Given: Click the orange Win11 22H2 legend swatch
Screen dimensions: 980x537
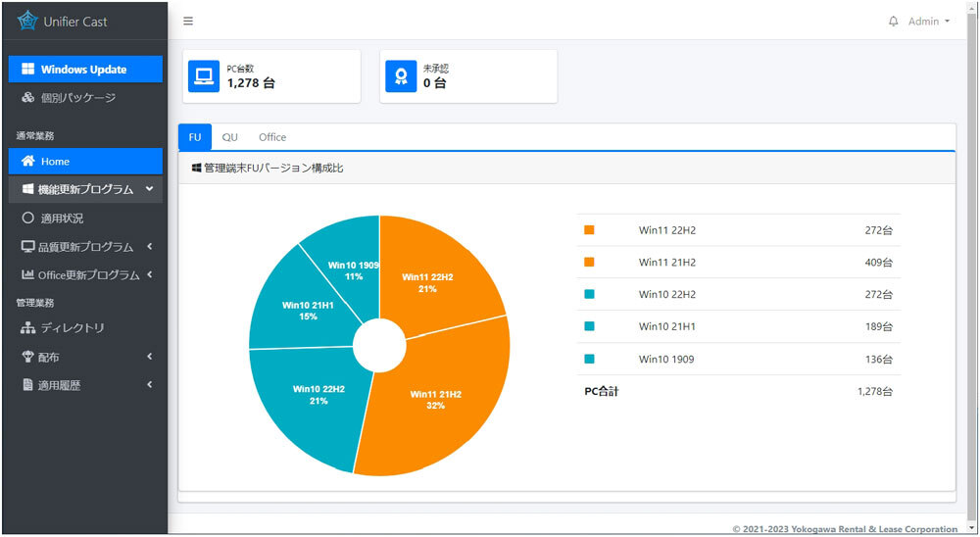Looking at the screenshot, I should click(589, 230).
